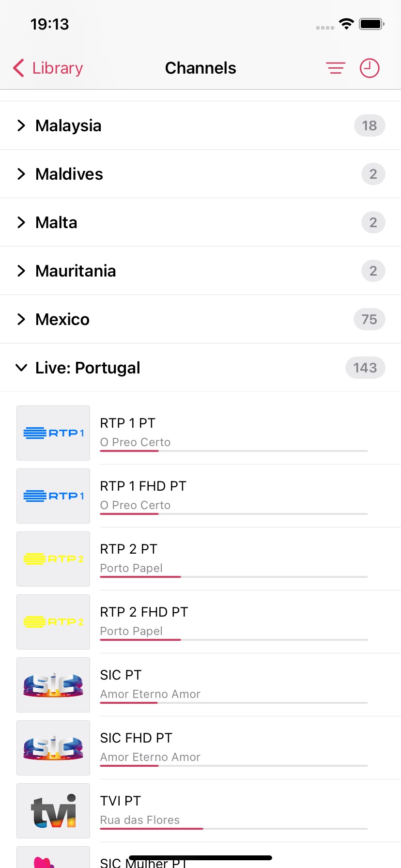The width and height of the screenshot is (401, 868).
Task: Open the recent history clock icon
Action: pos(370,68)
